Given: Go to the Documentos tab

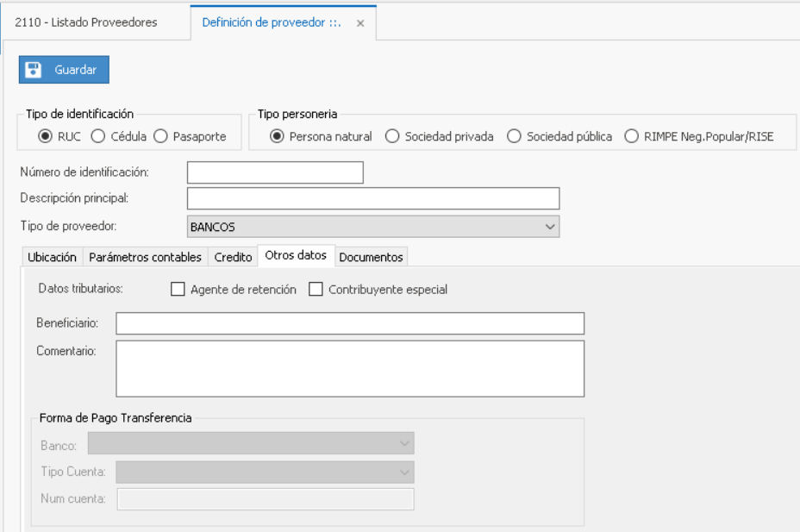Looking at the screenshot, I should [371, 257].
